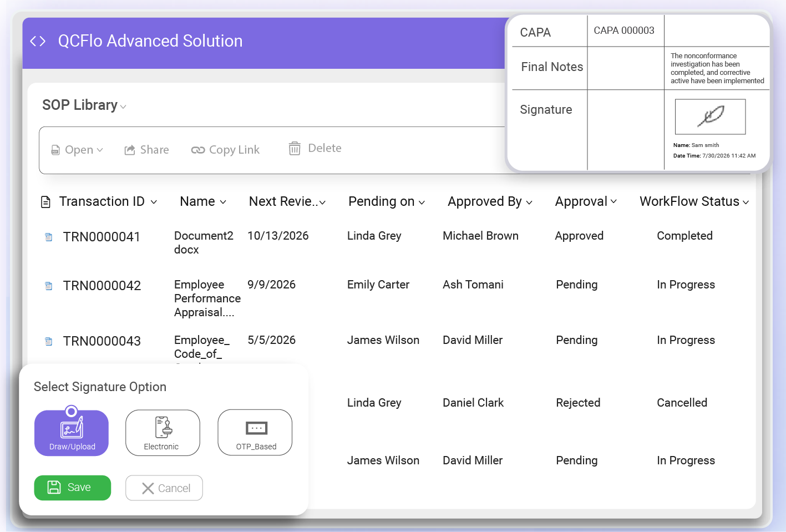Click Michael Brown in Approved By
Viewport: 786px width, 532px height.
480,236
